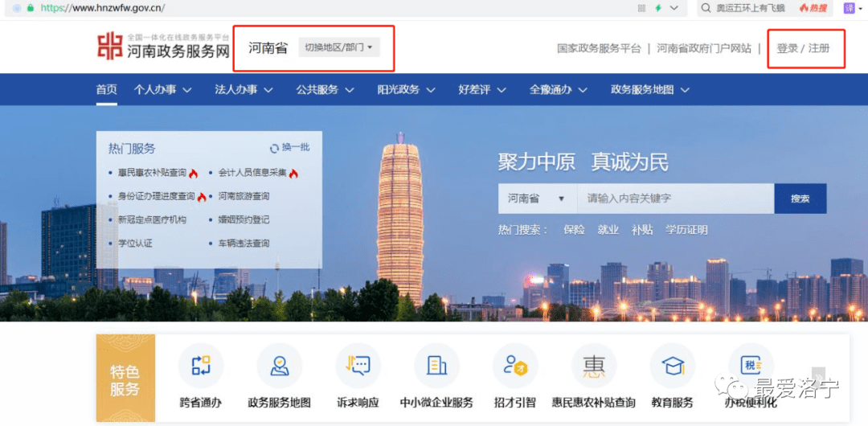868x426 pixels.
Task: Open the 教育服务 service icon
Action: (x=673, y=367)
